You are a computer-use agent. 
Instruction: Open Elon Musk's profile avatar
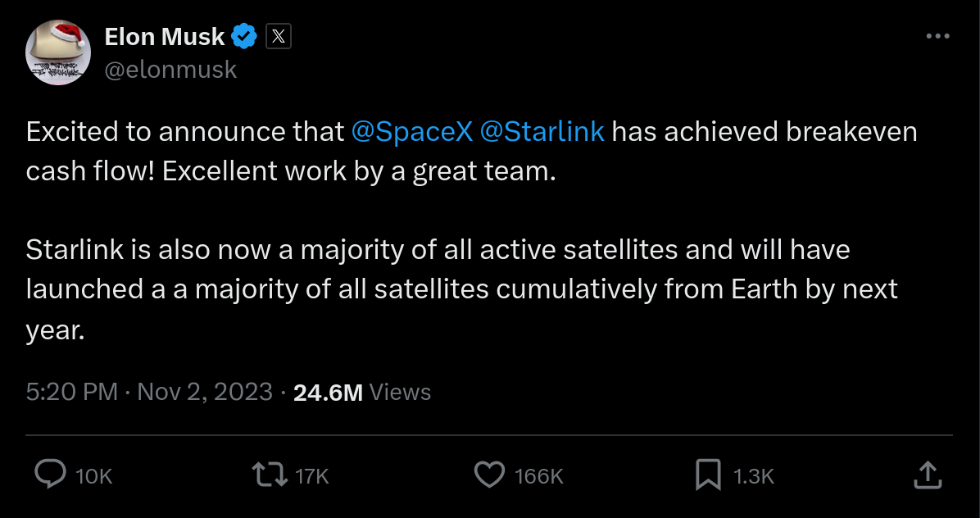point(57,52)
